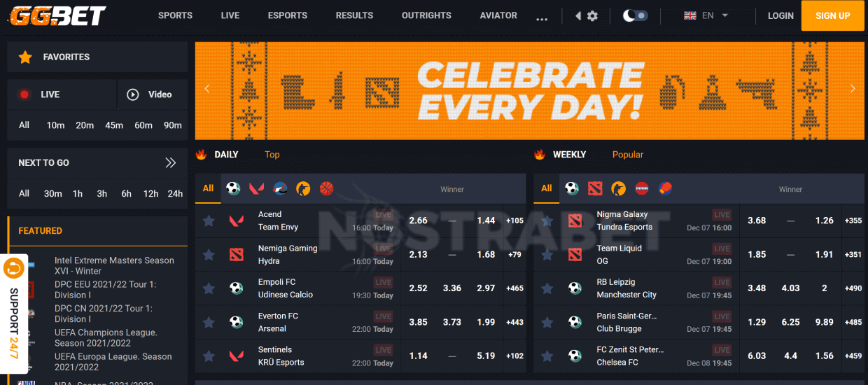Favorite the Acend vs Team Envy match
Viewport: 868px width, 385px height.
[x=209, y=220]
